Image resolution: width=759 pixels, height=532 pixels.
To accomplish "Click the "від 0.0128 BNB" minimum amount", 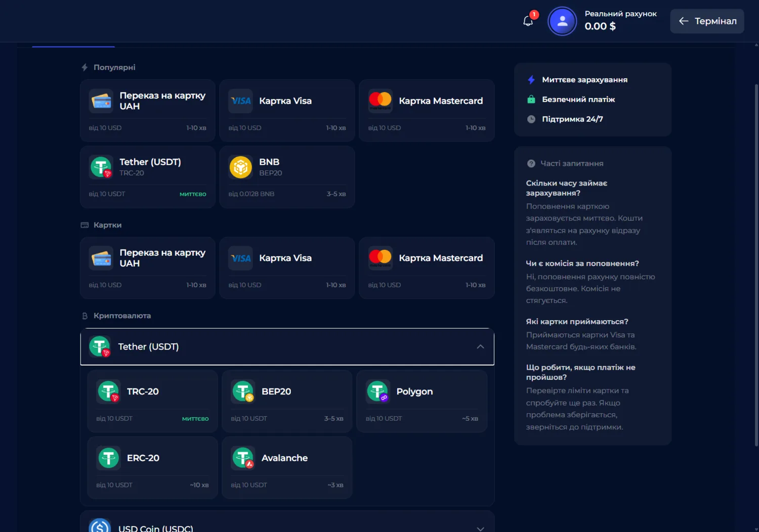I will [251, 194].
